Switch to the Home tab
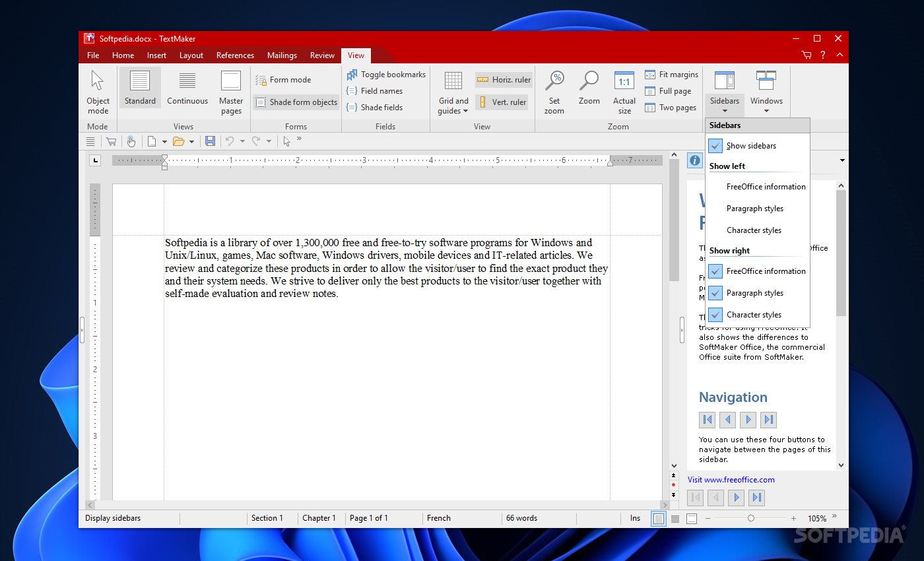 point(123,55)
